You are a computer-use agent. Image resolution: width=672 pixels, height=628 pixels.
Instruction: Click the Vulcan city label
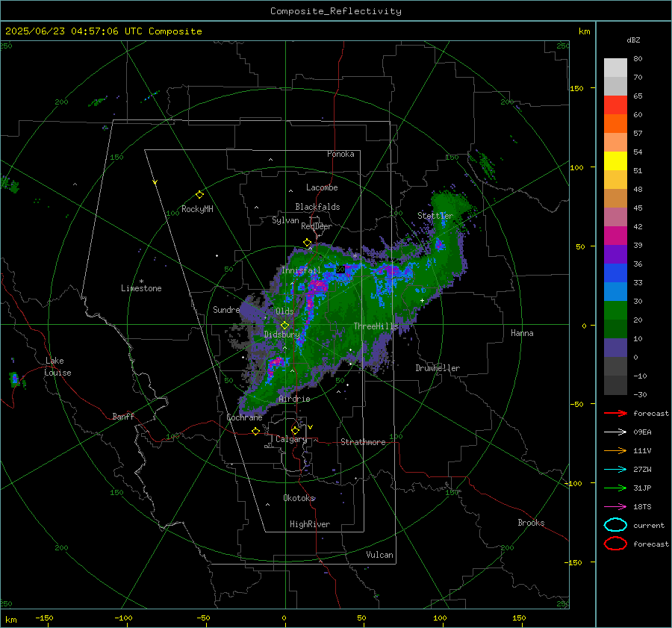(x=379, y=555)
